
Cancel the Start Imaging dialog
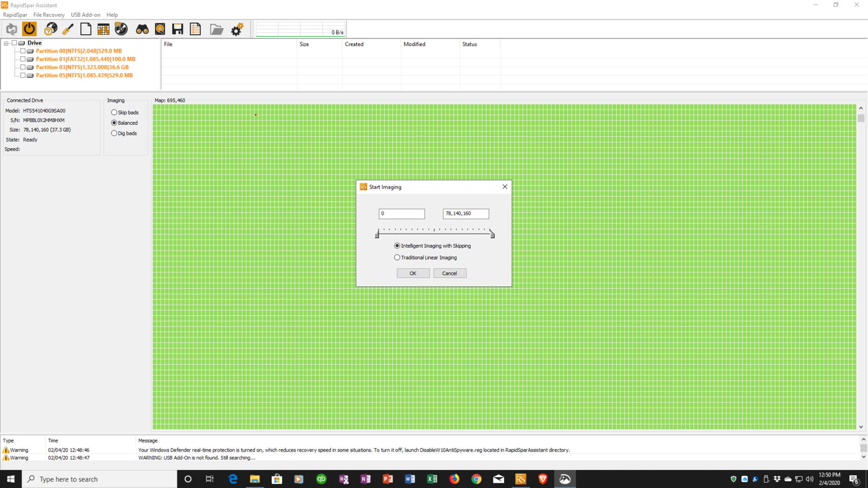(x=449, y=273)
